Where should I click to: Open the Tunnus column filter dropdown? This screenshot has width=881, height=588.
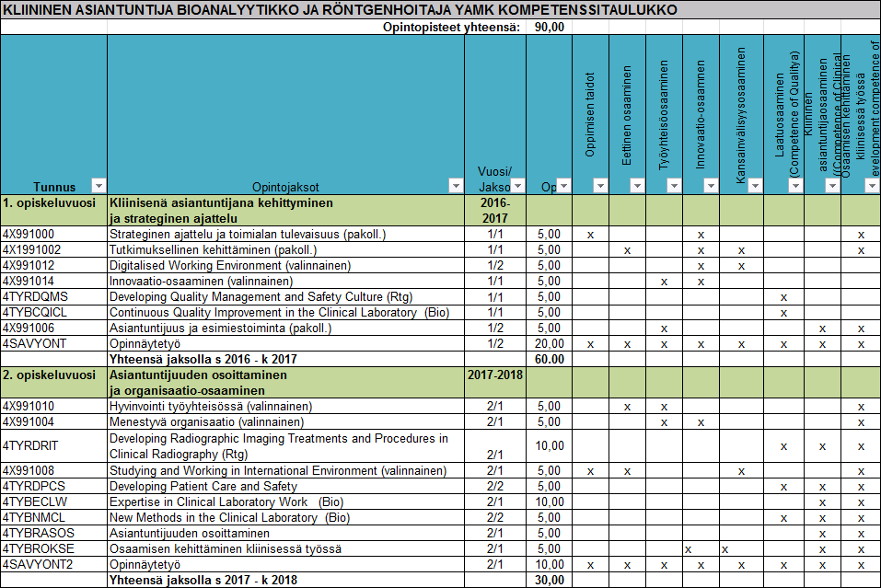point(99,186)
